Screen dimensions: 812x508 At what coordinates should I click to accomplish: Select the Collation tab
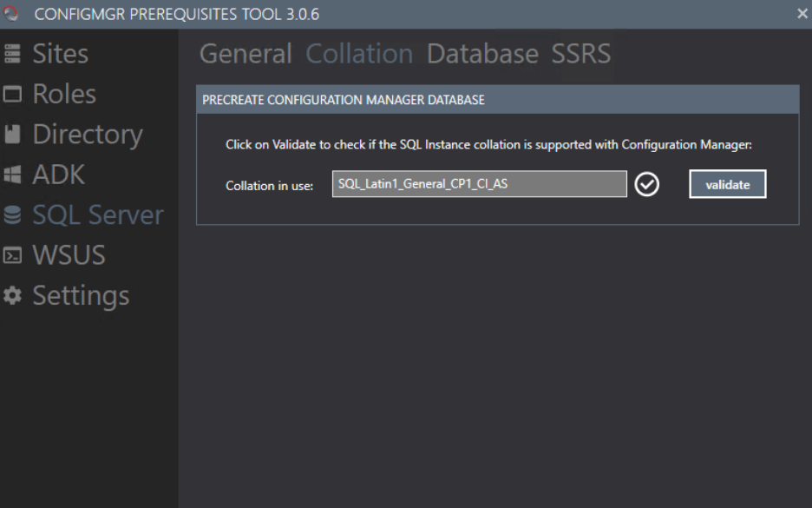pos(358,54)
